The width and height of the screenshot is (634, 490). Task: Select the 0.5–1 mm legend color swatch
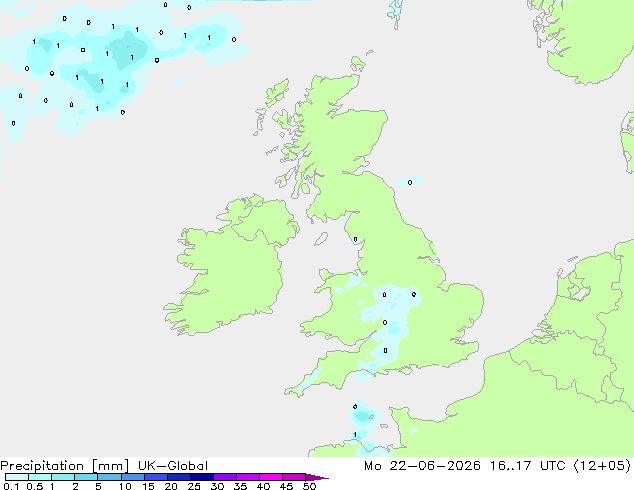click(40, 477)
